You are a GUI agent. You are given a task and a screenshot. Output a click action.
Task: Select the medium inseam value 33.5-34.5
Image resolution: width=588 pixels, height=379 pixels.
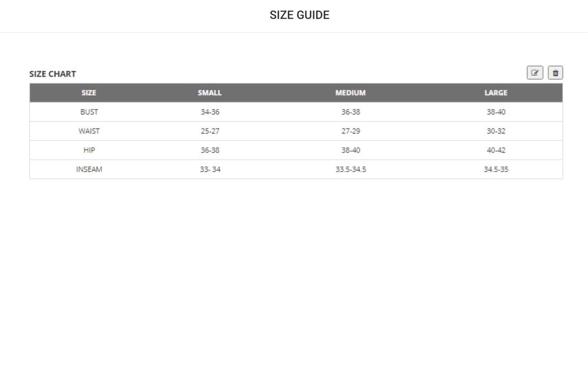click(351, 170)
